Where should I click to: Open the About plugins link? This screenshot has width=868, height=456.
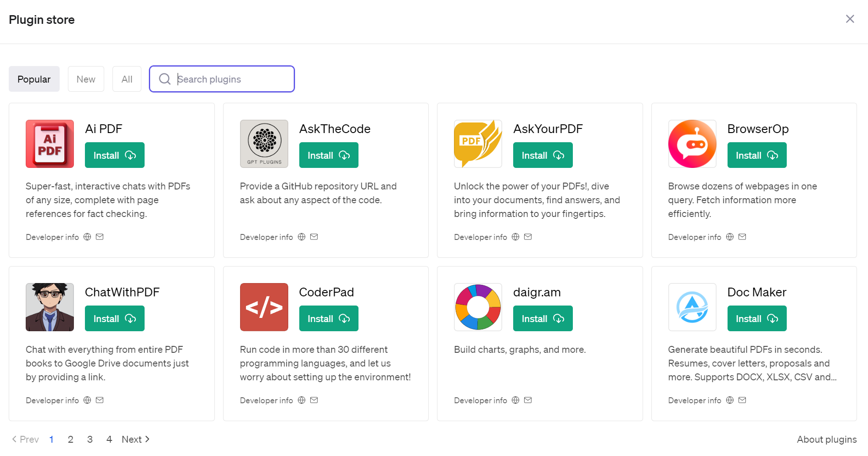point(827,439)
